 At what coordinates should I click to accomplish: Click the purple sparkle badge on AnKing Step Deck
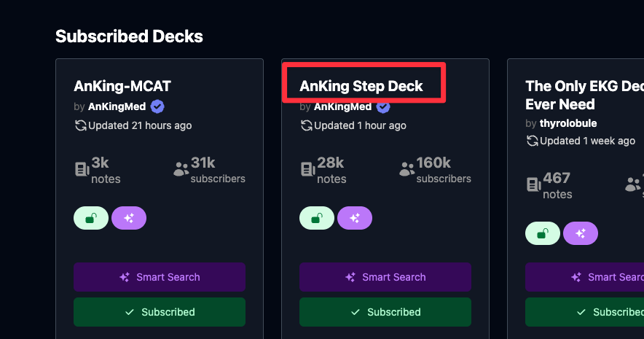pyautogui.click(x=355, y=218)
